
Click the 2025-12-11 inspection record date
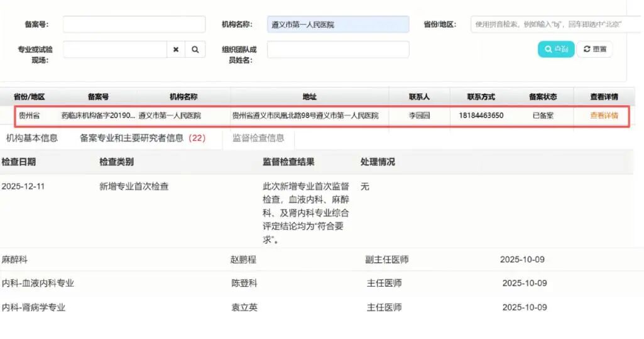pos(23,187)
